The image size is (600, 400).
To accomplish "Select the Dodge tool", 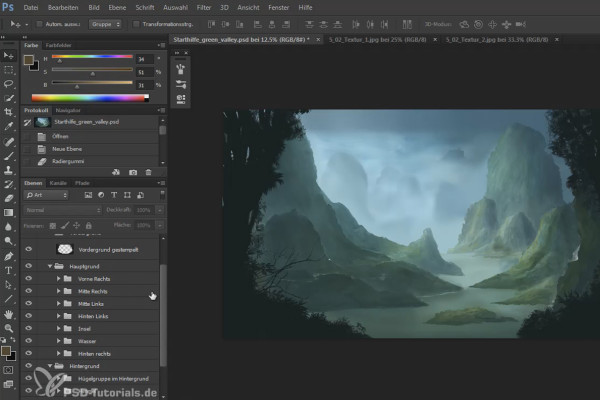I will coord(8,241).
